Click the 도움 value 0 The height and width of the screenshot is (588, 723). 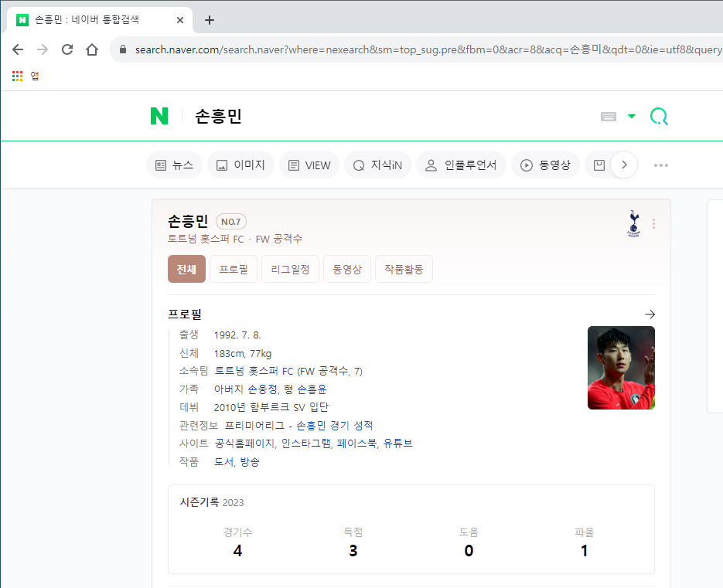(469, 551)
